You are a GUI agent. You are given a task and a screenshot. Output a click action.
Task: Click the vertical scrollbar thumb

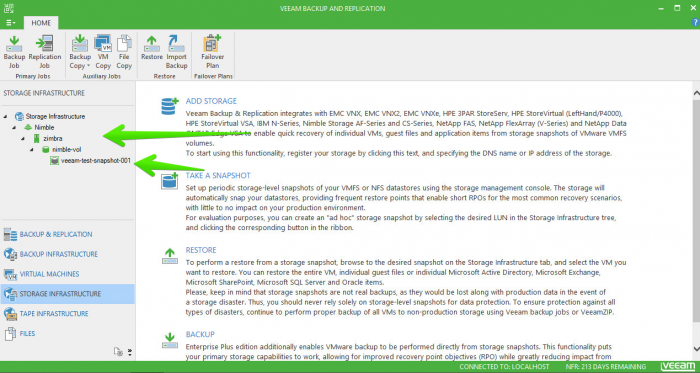(x=696, y=210)
